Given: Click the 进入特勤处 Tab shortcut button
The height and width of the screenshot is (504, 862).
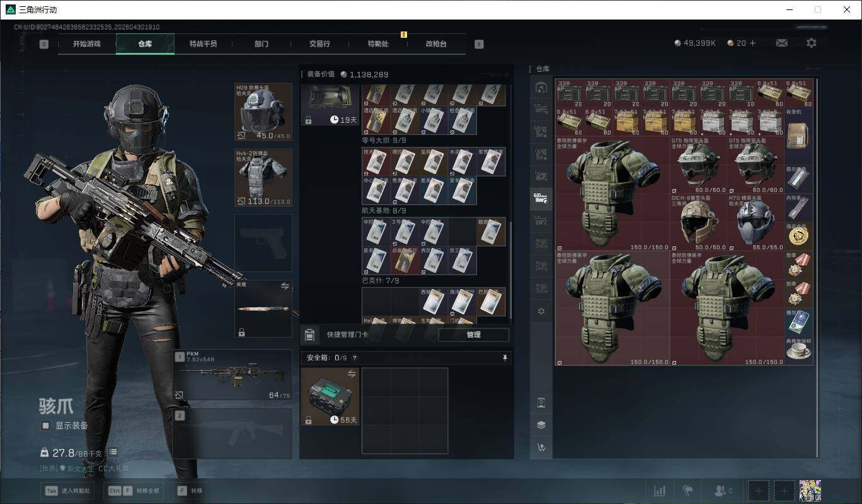Looking at the screenshot, I should 67,491.
